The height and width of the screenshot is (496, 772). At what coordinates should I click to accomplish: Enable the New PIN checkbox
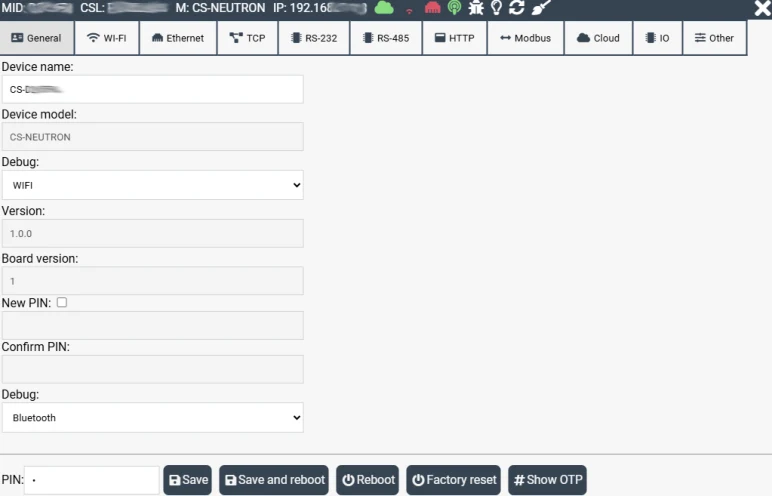point(62,302)
